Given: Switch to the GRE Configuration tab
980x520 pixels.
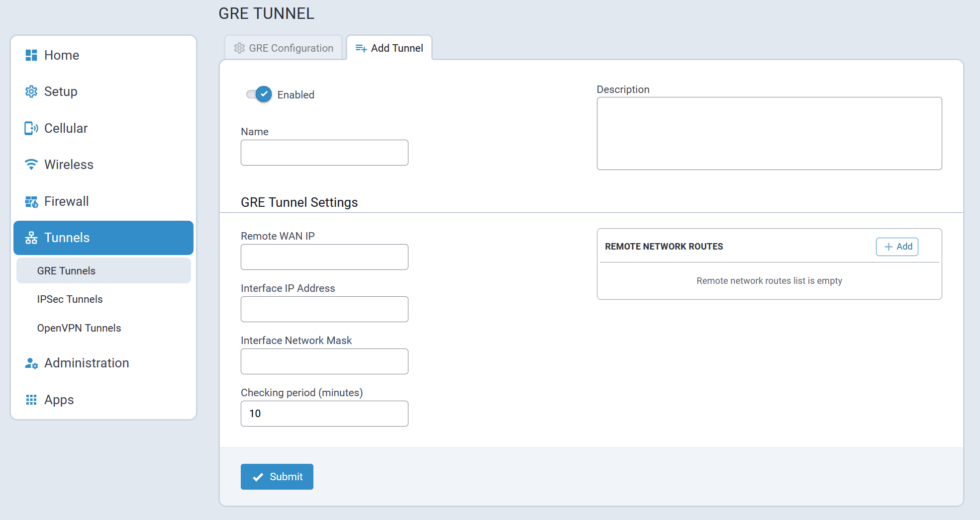Looking at the screenshot, I should point(284,48).
